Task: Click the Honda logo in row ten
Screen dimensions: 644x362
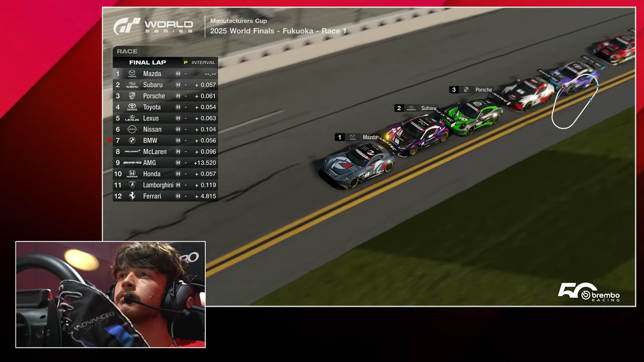Action: 132,174
